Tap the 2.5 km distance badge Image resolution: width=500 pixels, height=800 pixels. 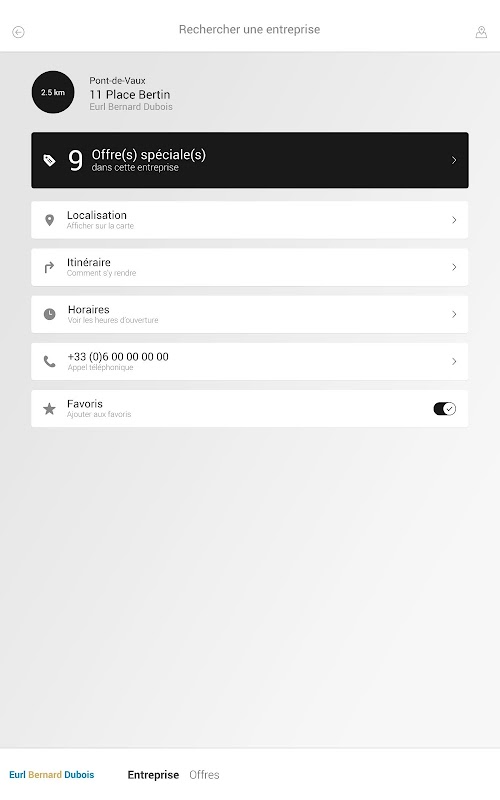point(53,92)
